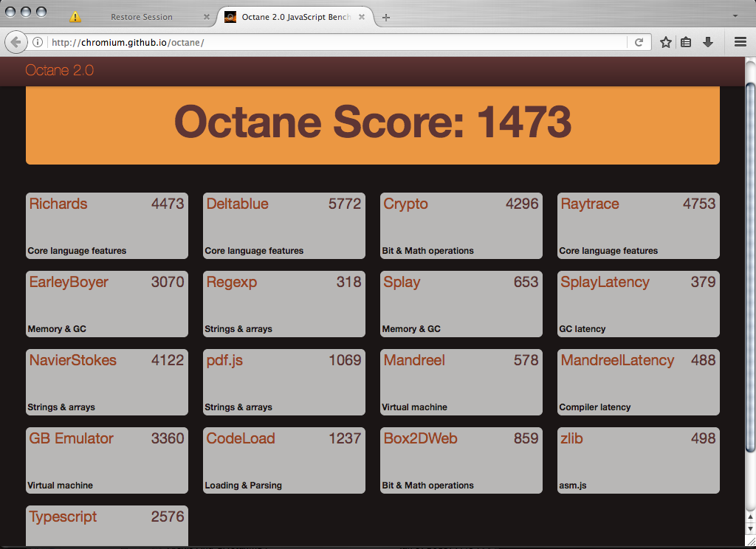Open the Richards benchmark link

point(58,204)
